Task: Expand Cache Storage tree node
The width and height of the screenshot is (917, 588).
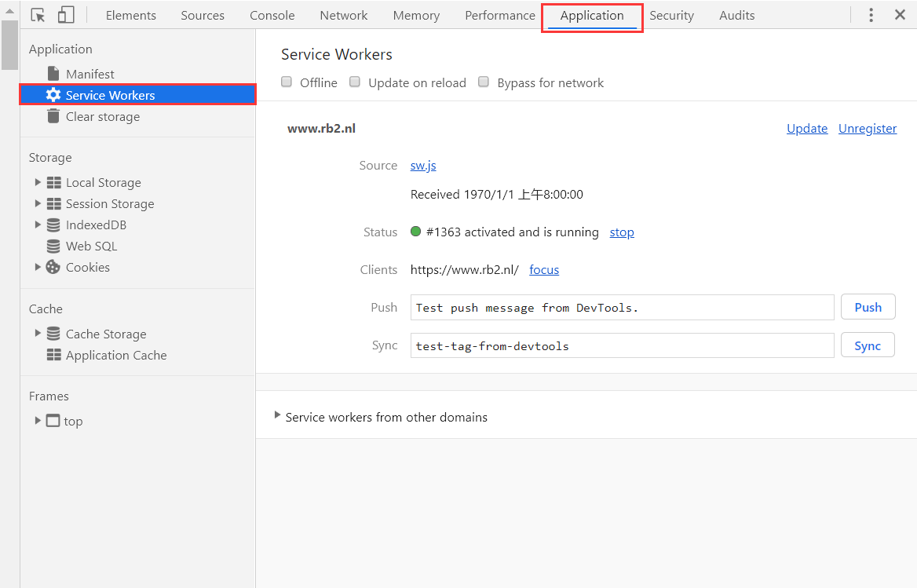Action: click(38, 333)
